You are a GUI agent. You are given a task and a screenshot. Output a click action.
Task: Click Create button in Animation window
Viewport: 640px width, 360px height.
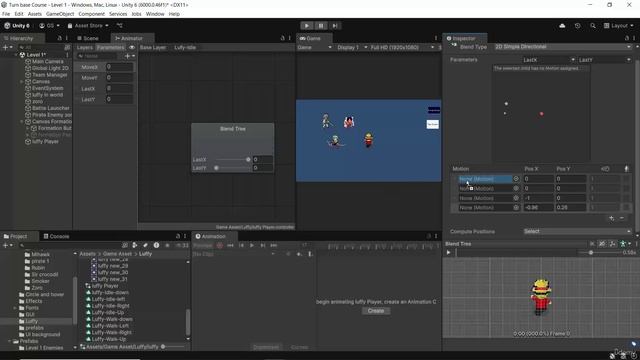[x=376, y=311]
